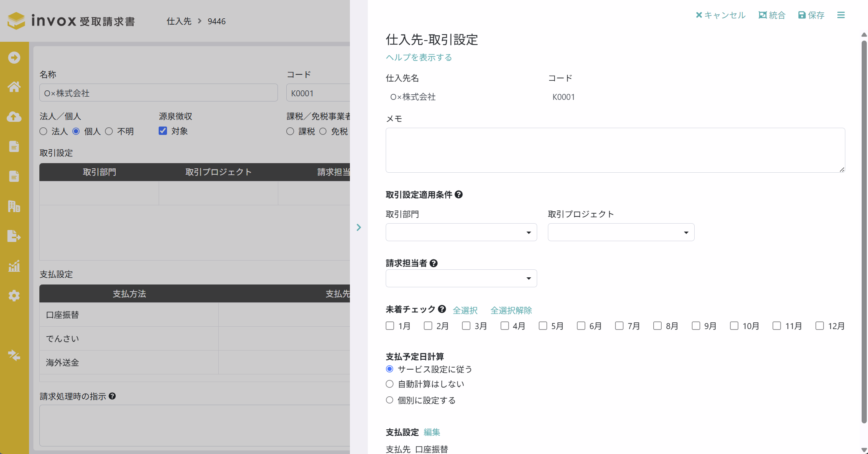Check the 2月 checkbox
The image size is (868, 454).
point(428,326)
